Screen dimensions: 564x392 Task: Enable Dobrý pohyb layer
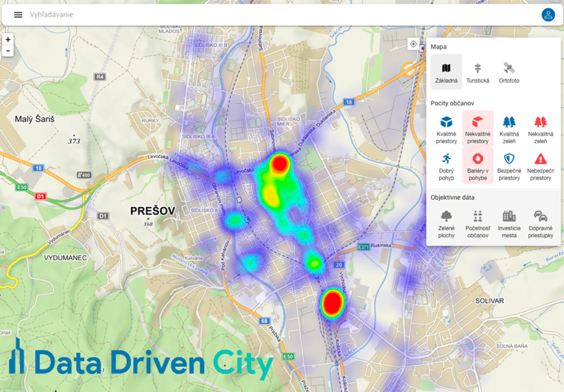(x=446, y=165)
